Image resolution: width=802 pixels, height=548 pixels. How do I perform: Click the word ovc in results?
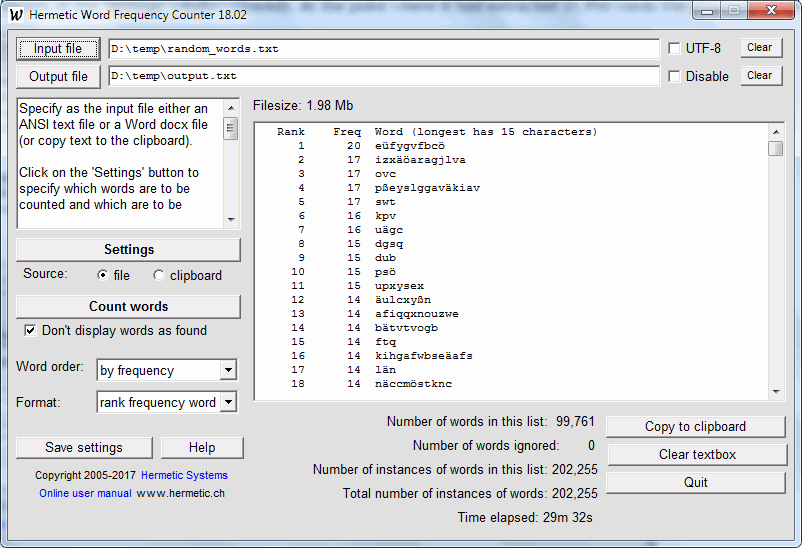pyautogui.click(x=385, y=174)
